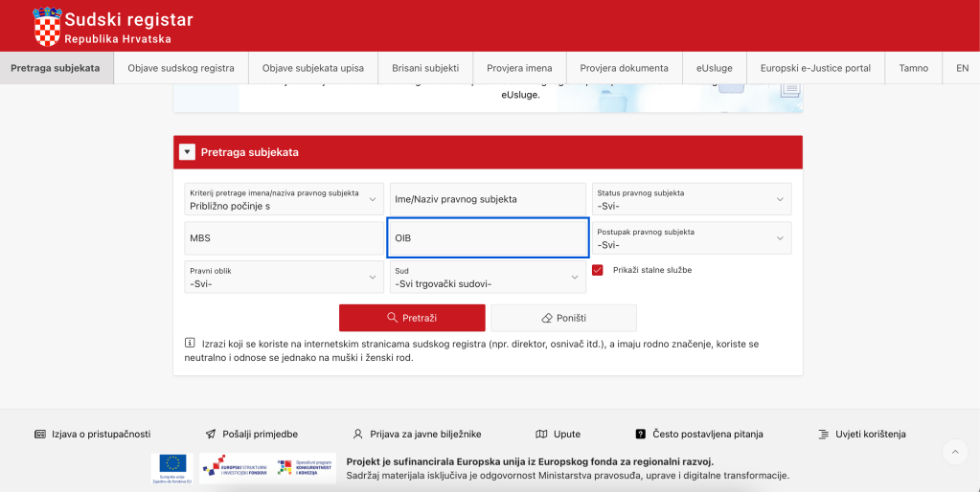
Task: Click into the MBS input field
Action: click(x=284, y=238)
